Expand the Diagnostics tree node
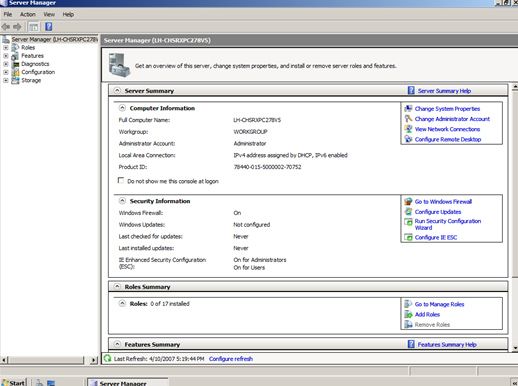The width and height of the screenshot is (518, 386). click(6, 64)
